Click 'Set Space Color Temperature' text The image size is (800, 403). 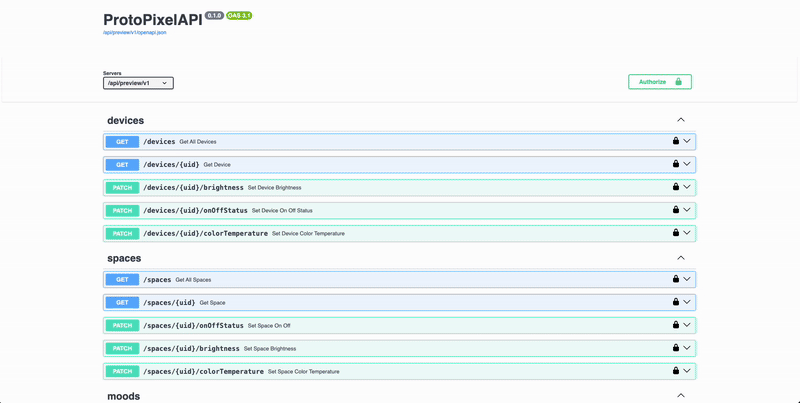(x=304, y=371)
